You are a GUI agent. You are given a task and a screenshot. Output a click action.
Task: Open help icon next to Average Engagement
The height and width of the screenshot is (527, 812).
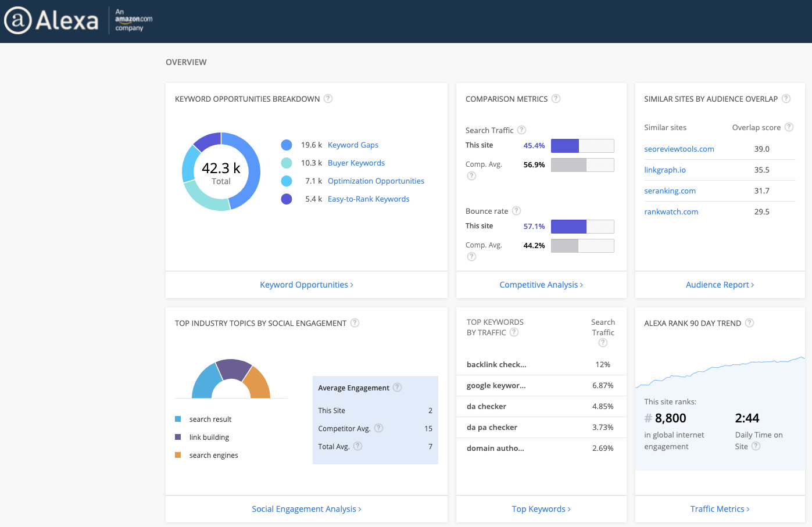point(397,388)
